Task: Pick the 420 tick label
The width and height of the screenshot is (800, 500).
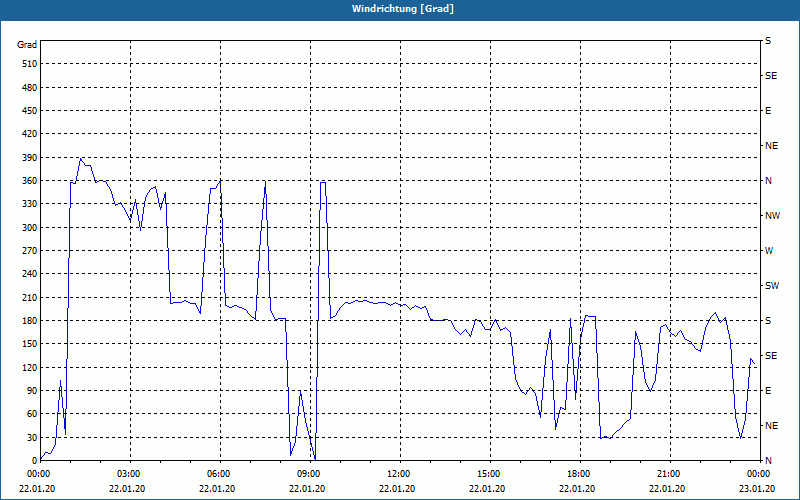Action: click(29, 134)
